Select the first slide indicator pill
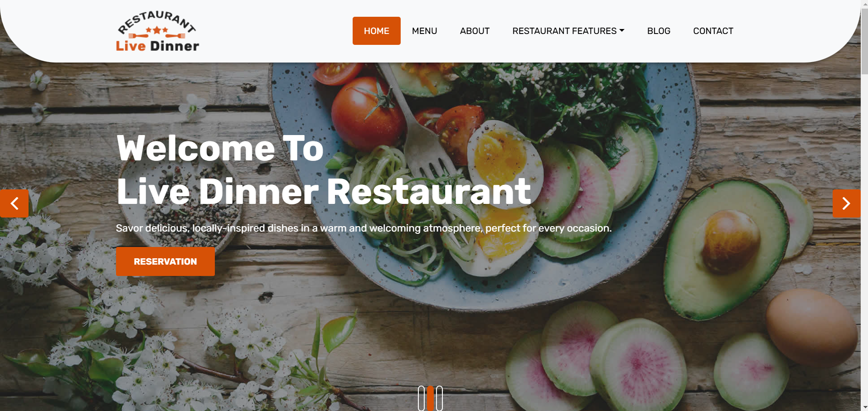Screen dimensions: 868x411 (x=421, y=398)
